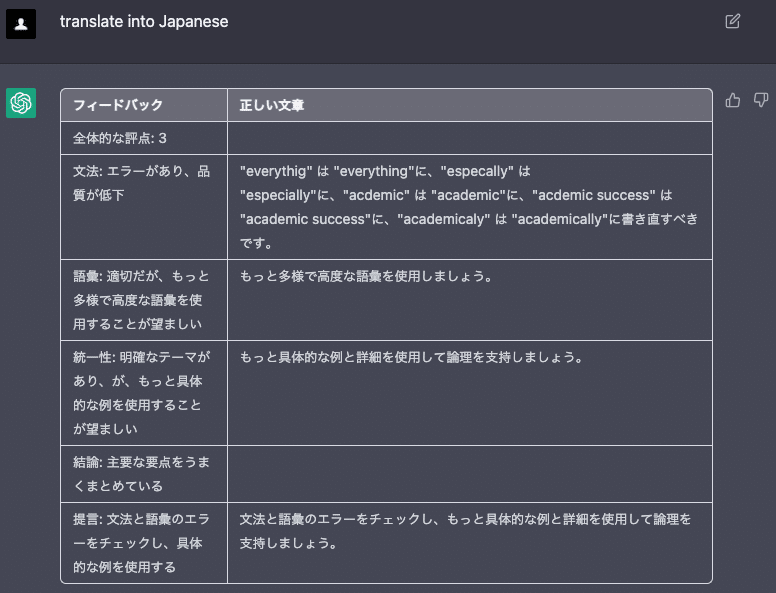
Task: Click the 文法 feedback cell
Action: (142, 183)
